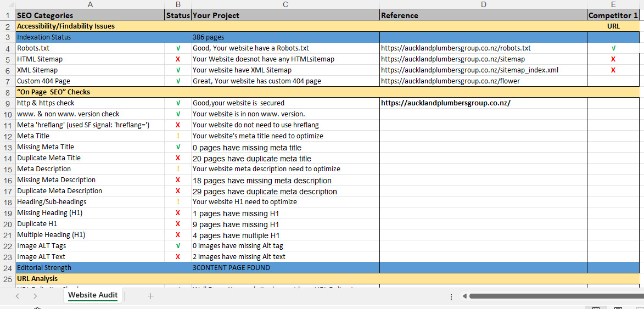Click the previous sheet navigation arrow
This screenshot has width=644, height=309.
(x=18, y=296)
